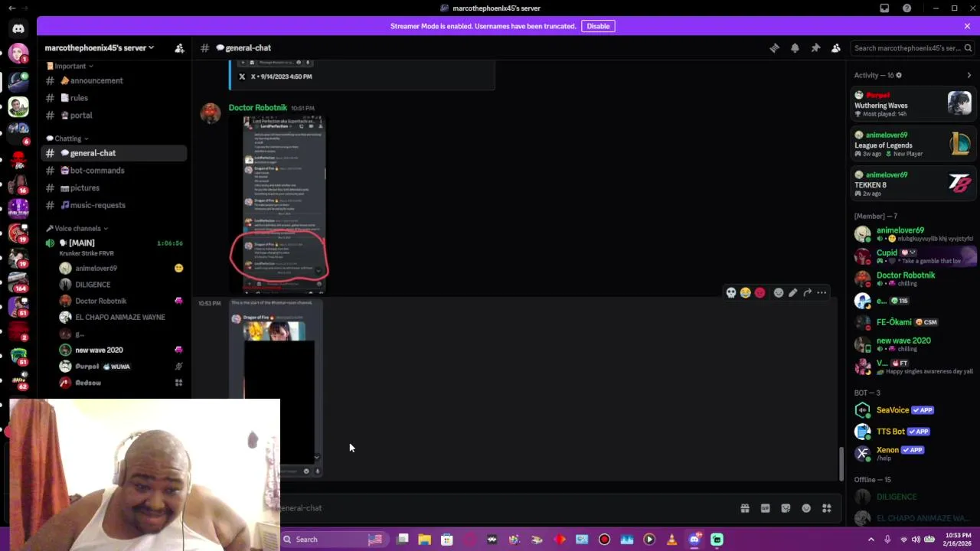Select the SeaVoice bot
Screen dimensions: 980x551
tap(913, 410)
